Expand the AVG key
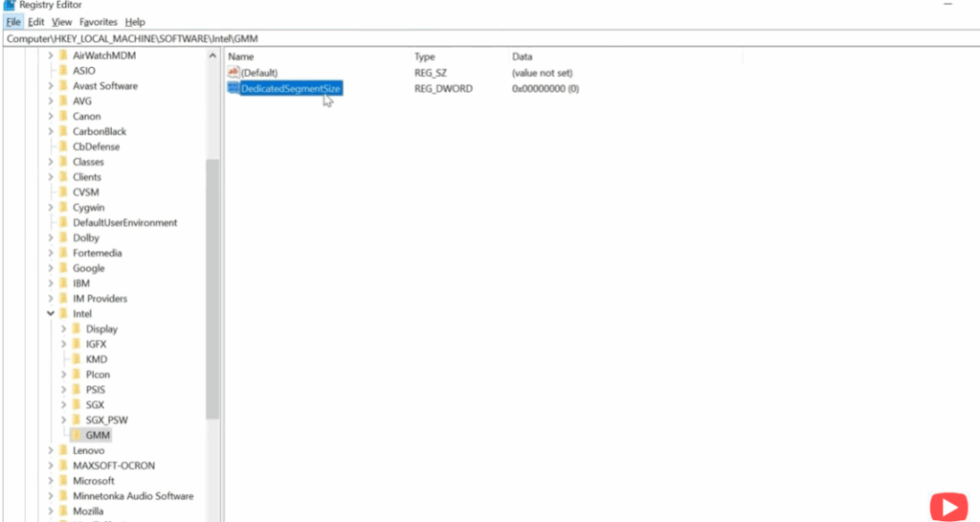 [x=51, y=101]
